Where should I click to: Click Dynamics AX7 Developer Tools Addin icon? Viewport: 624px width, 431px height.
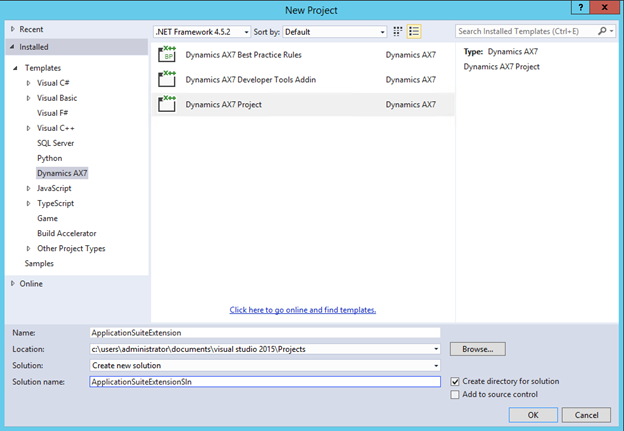point(167,79)
